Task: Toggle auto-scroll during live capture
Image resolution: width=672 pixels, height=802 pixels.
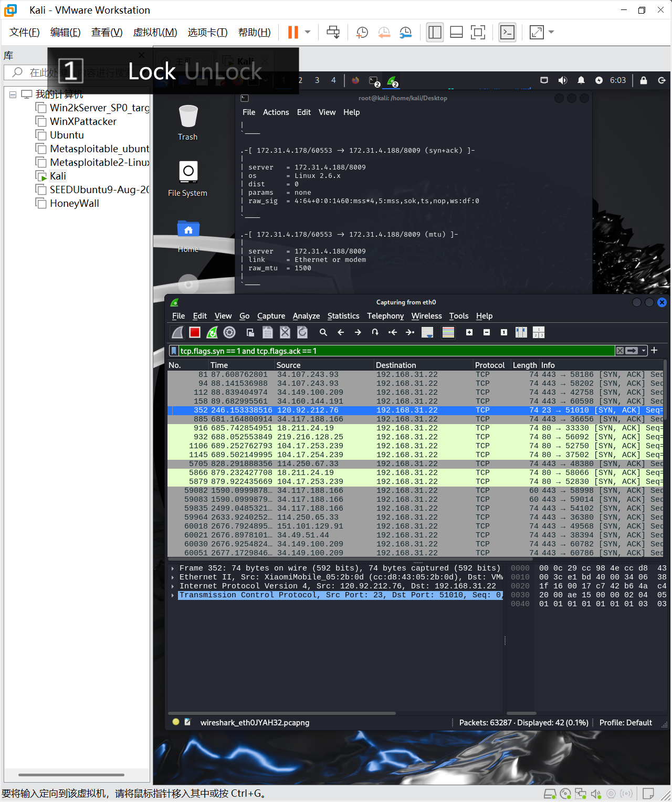Action: coord(427,332)
